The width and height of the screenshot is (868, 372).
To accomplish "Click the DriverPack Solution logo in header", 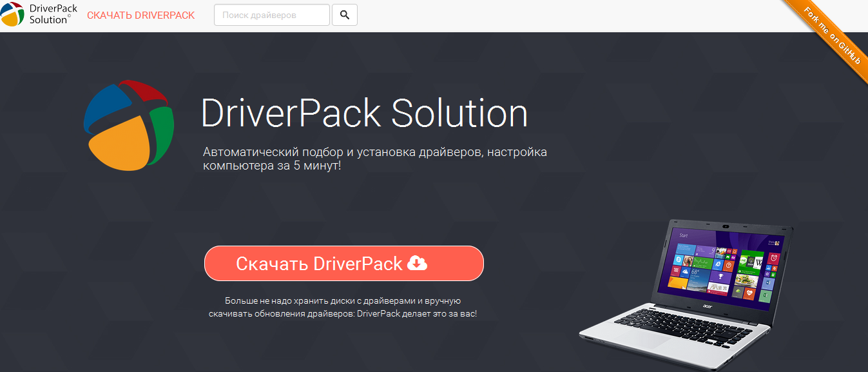I will [39, 14].
